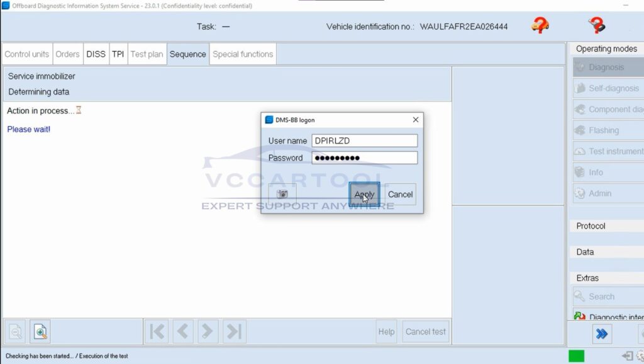Focus the Password field
This screenshot has height=364, width=644.
(x=365, y=157)
